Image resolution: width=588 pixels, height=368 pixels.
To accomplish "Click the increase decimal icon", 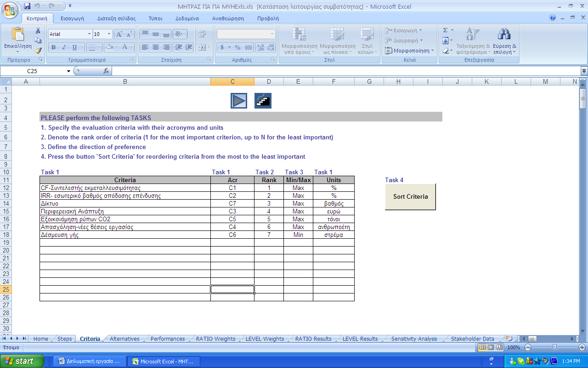I will 260,47.
